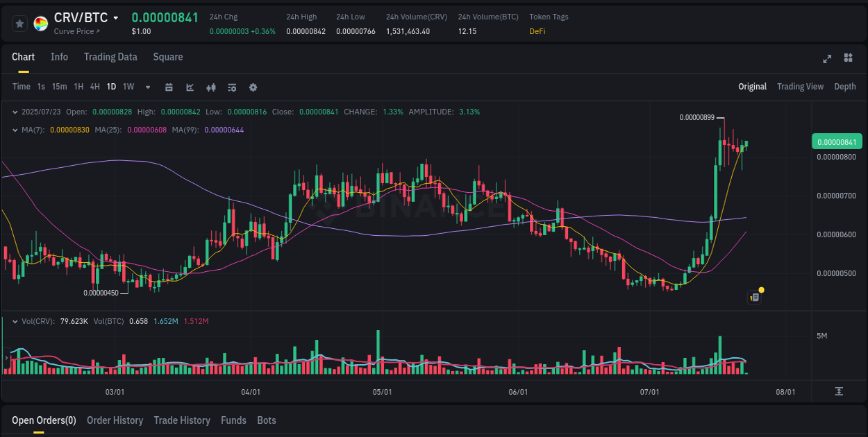Switch chart to Trading View mode

(800, 87)
